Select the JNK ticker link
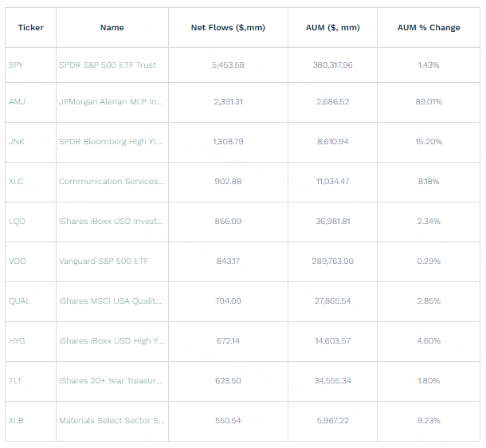Screen dimensions: 486x448 pyautogui.click(x=17, y=142)
